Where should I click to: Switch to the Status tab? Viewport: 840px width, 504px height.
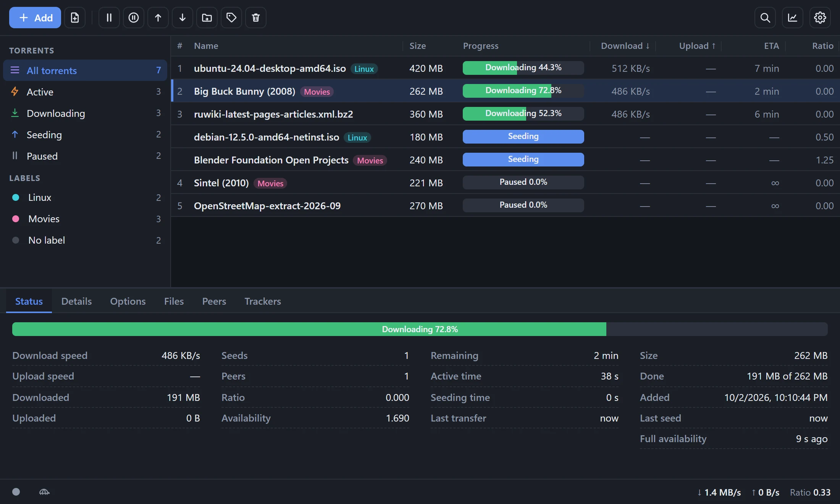(29, 301)
